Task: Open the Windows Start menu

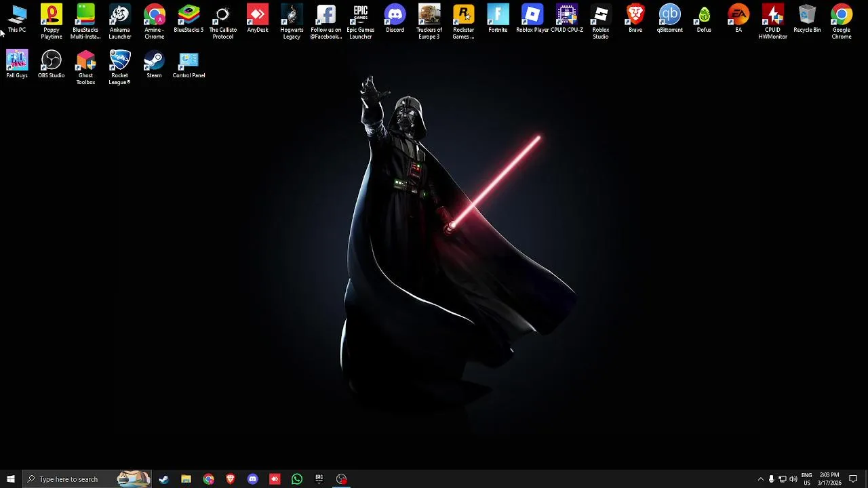Action: pyautogui.click(x=11, y=479)
